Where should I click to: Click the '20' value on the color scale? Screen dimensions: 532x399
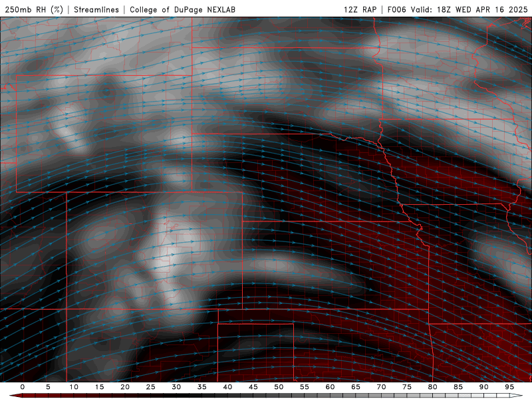point(125,387)
